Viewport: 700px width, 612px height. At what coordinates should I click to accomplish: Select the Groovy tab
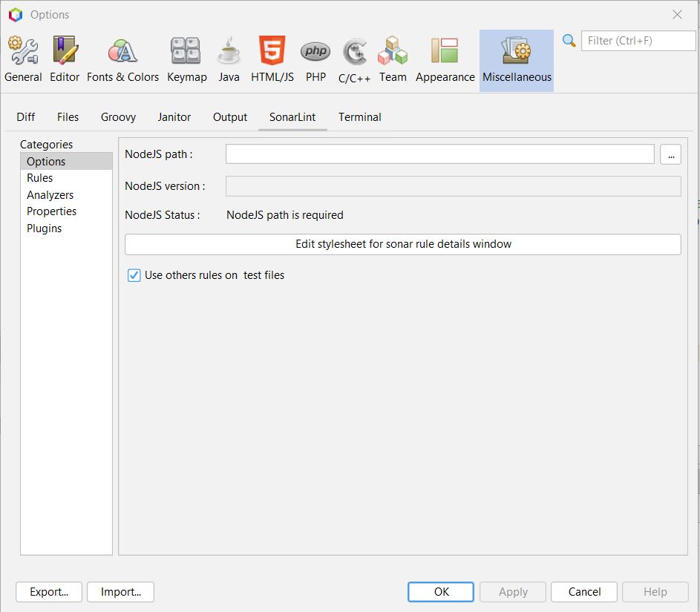(118, 116)
